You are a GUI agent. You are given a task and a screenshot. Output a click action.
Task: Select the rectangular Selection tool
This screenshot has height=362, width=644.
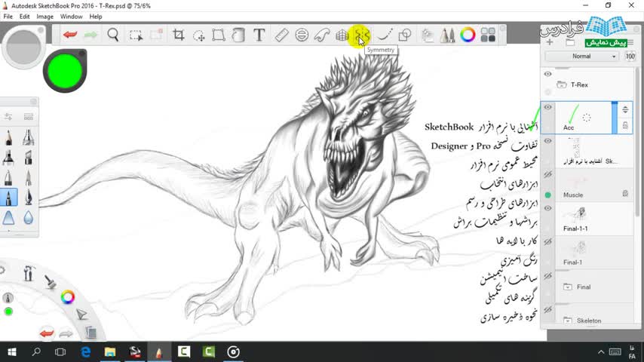[136, 35]
